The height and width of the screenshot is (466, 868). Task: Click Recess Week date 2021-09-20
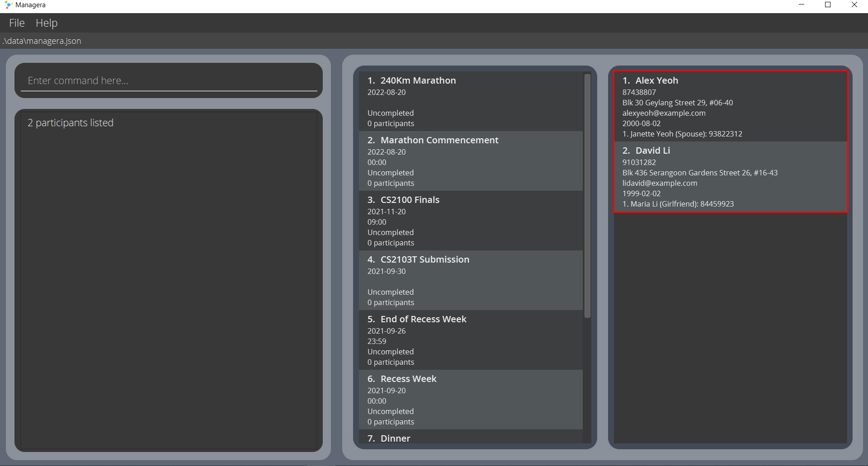387,391
